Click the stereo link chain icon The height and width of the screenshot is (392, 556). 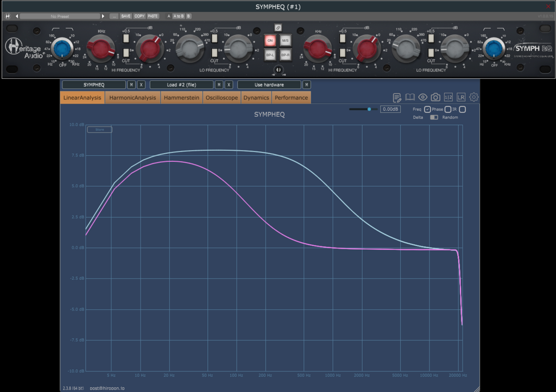[x=278, y=28]
